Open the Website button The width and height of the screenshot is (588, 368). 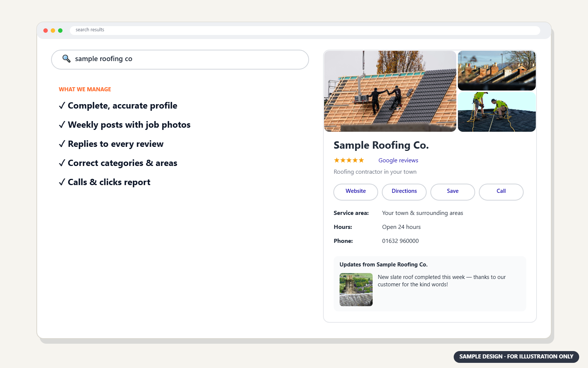[x=356, y=192]
